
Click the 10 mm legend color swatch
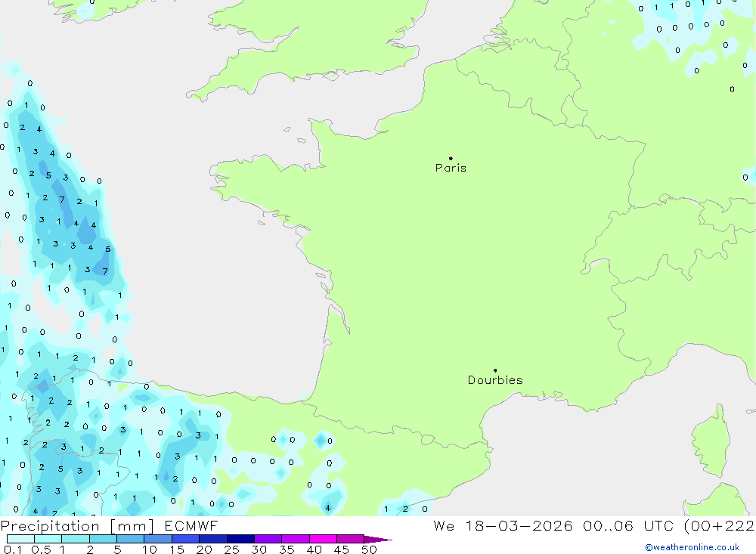pyautogui.click(x=158, y=539)
